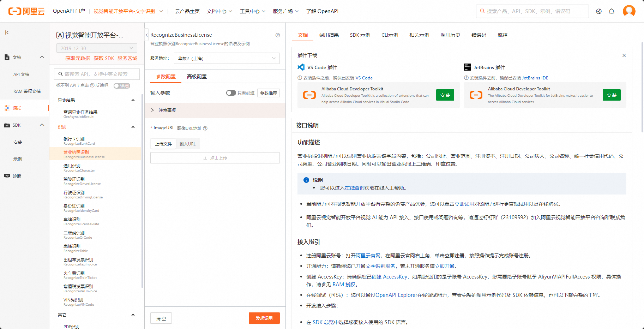Click the 发起调用 button
Image resolution: width=644 pixels, height=329 pixels.
click(x=264, y=318)
